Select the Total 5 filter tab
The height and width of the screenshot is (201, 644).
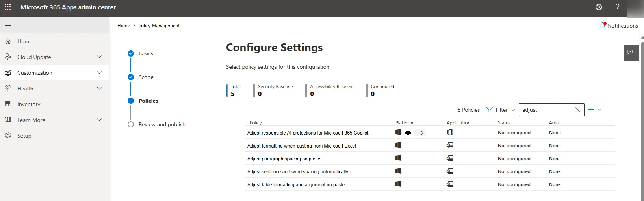[234, 90]
